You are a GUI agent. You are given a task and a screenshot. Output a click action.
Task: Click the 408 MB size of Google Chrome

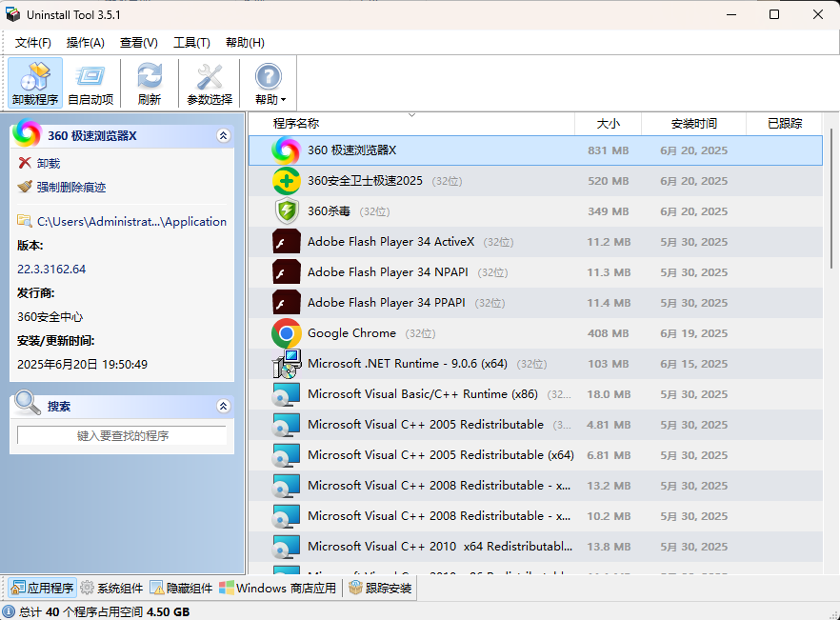(608, 333)
